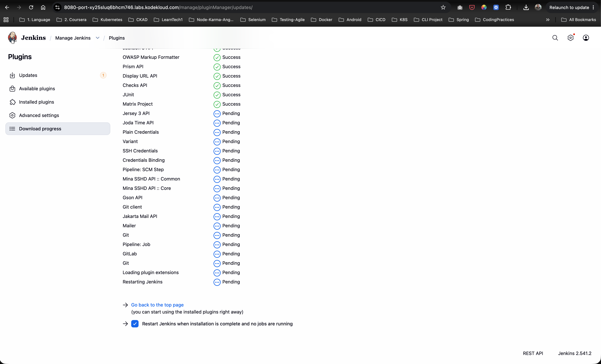Open Installed plugins in the sidebar
The height and width of the screenshot is (364, 601).
click(x=58, y=102)
